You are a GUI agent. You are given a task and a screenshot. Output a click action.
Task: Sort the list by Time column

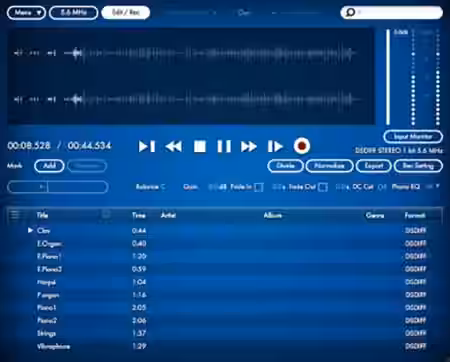139,215
